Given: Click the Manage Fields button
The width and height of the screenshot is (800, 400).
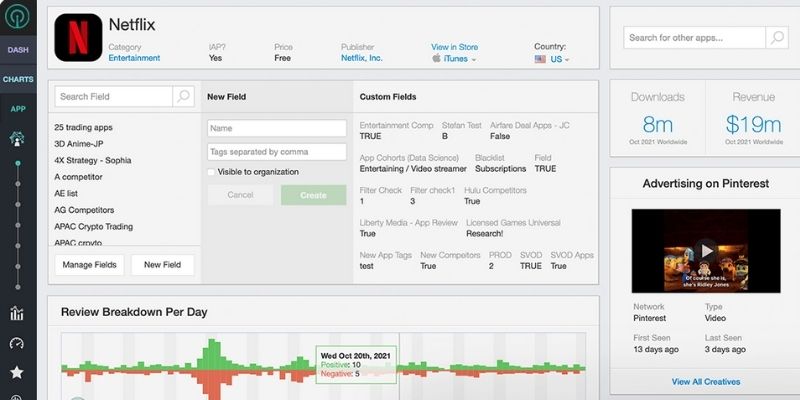Looking at the screenshot, I should [91, 265].
